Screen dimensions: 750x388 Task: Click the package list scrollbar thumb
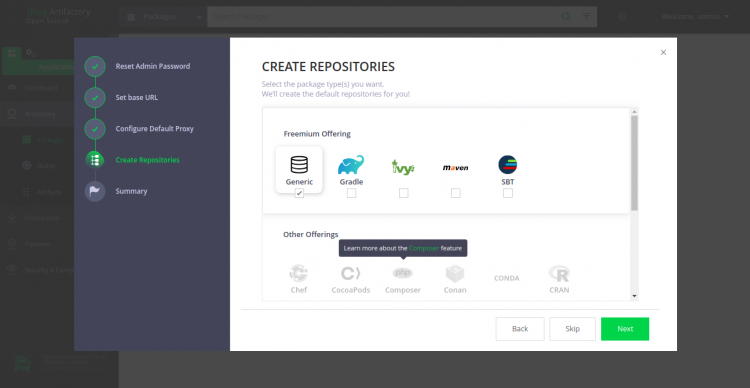coord(634,163)
